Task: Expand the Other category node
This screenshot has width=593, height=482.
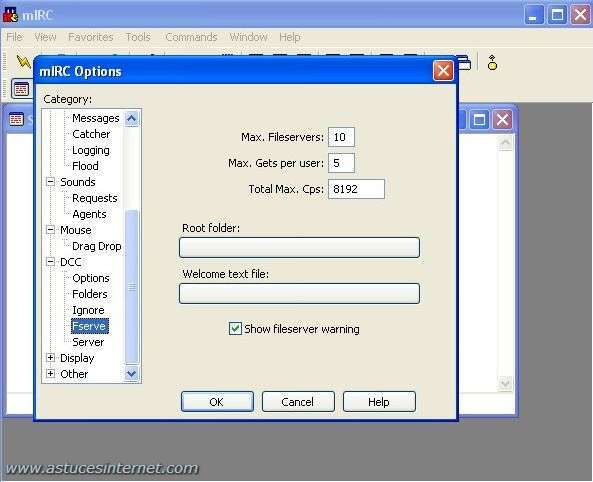Action: (x=50, y=374)
